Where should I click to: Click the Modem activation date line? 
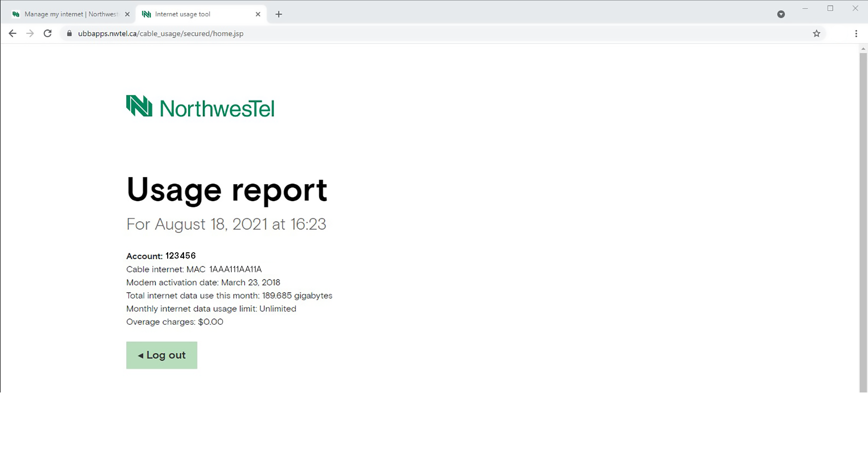(x=203, y=283)
